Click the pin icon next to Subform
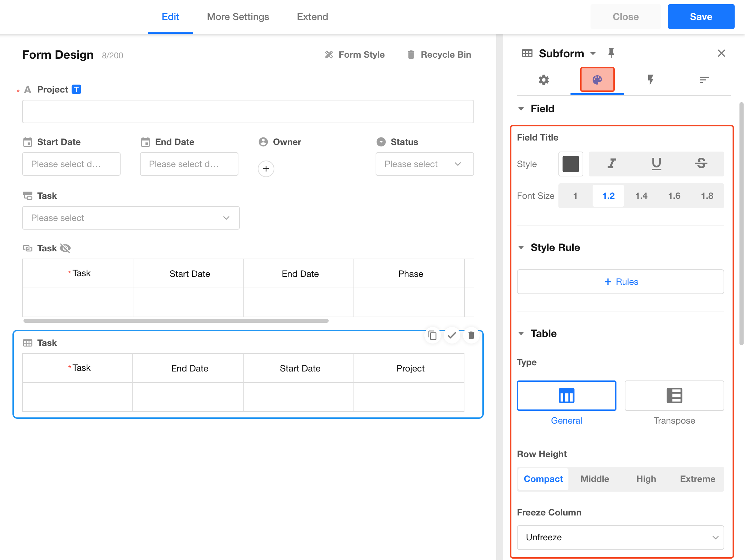This screenshot has height=560, width=745. tap(611, 53)
